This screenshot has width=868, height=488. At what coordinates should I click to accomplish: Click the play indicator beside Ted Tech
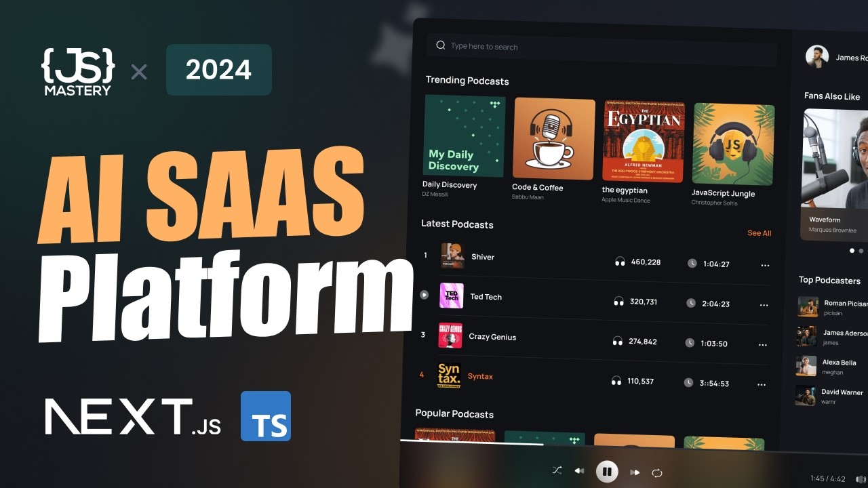click(x=424, y=294)
